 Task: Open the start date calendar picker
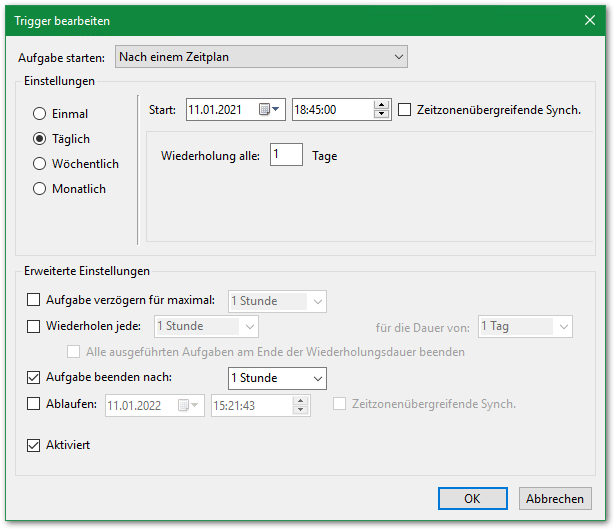(270, 110)
